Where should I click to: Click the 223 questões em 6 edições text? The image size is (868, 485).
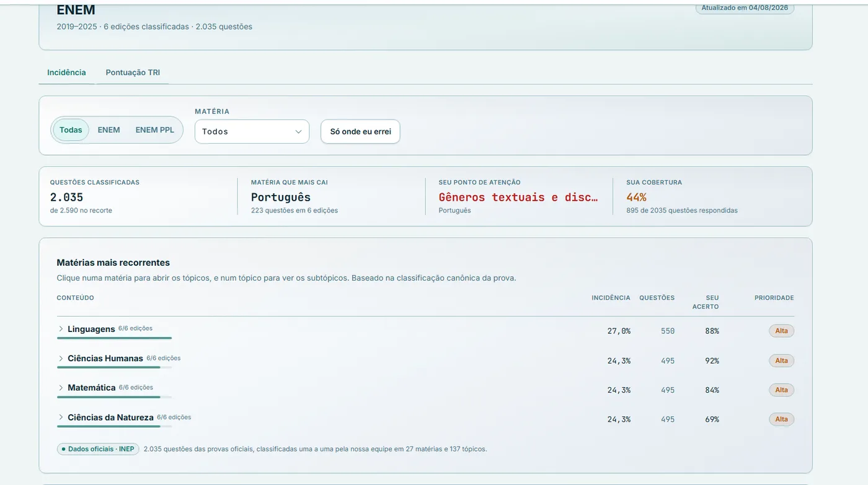(294, 211)
